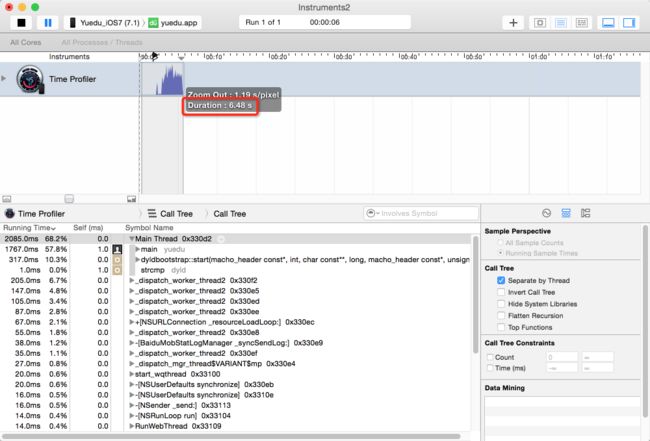The height and width of the screenshot is (441, 650).
Task: Open the second Call Tree breadcrumb
Action: click(230, 213)
